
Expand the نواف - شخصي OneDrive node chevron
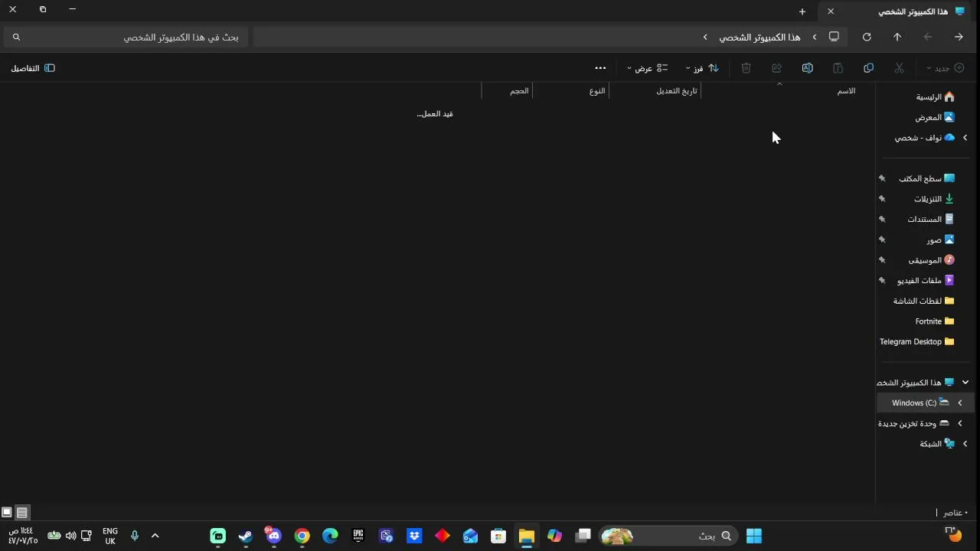point(965,138)
